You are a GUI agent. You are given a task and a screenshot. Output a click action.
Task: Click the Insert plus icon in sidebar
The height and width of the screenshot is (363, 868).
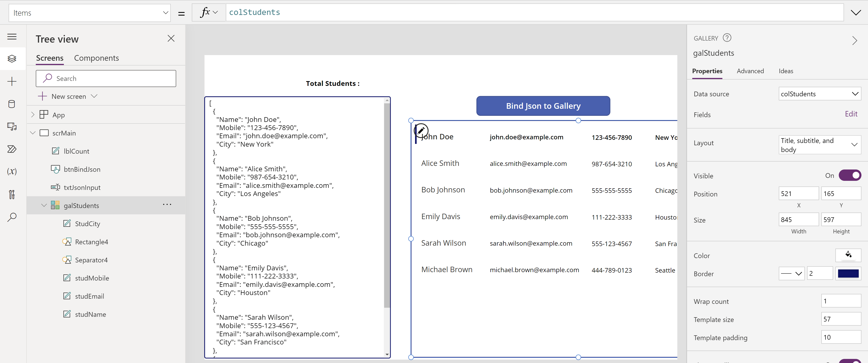point(12,81)
